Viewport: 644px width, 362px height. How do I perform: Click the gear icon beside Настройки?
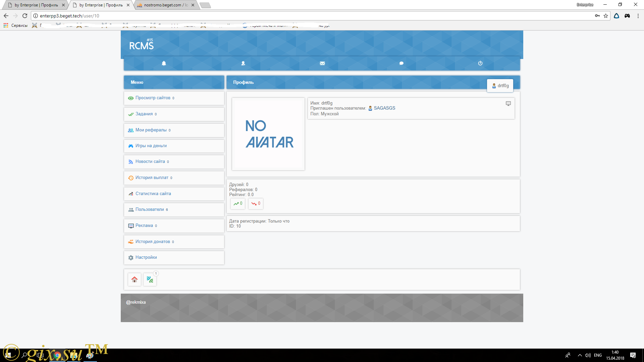click(131, 258)
